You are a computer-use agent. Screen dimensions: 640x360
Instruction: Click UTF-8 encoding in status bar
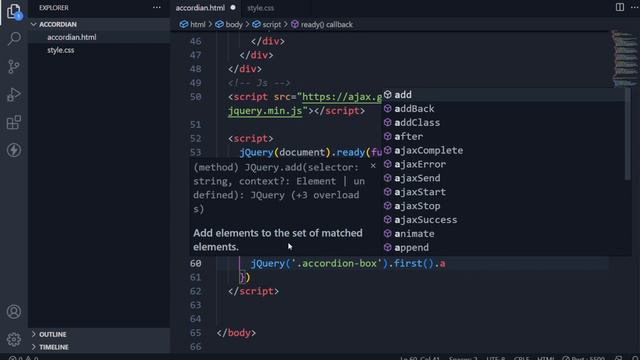coord(496,358)
